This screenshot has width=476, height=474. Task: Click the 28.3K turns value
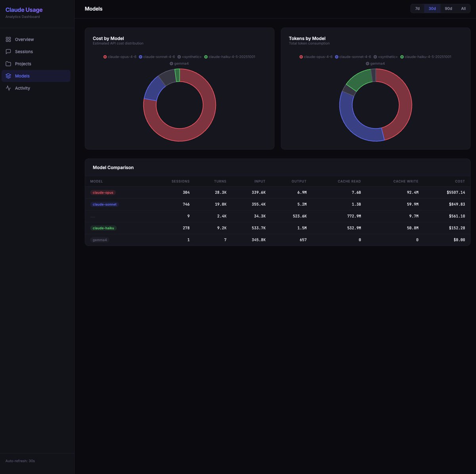pyautogui.click(x=221, y=193)
